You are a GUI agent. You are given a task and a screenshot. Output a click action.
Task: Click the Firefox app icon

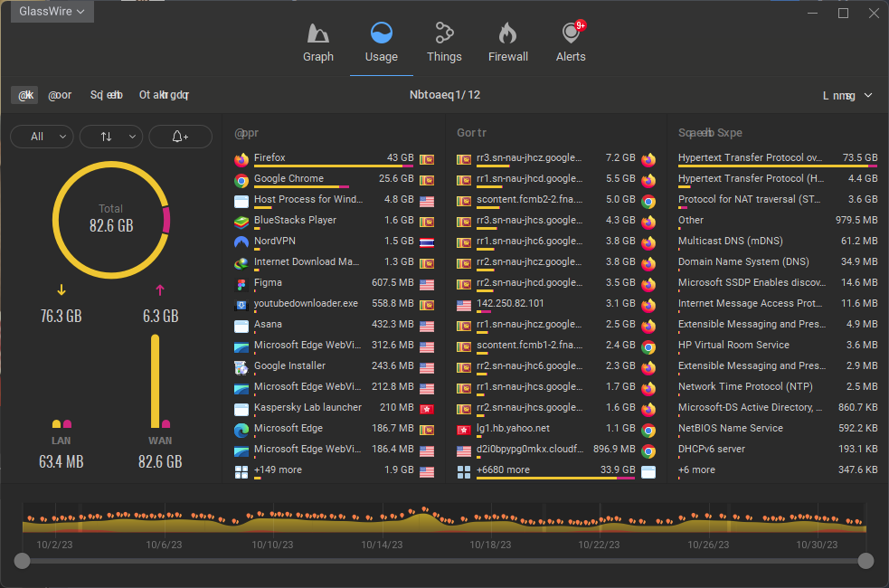coord(241,160)
